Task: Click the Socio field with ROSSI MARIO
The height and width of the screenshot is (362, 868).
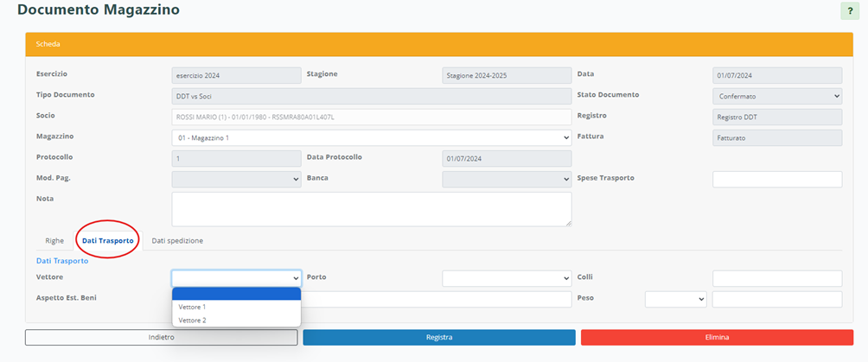Action: [x=371, y=117]
